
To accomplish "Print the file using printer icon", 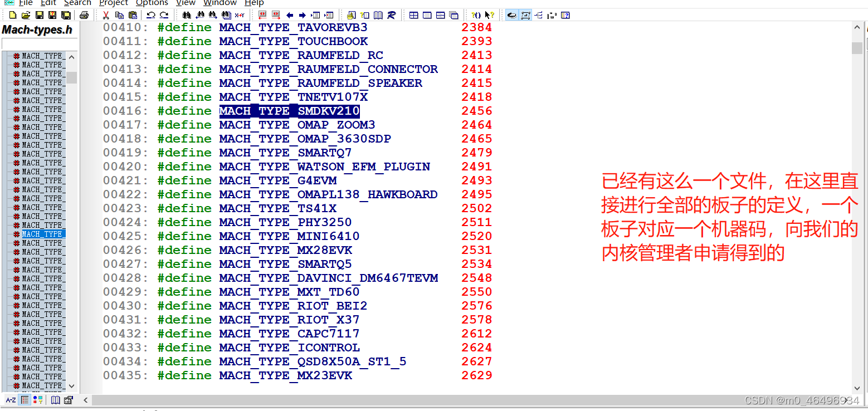I will click(x=84, y=15).
